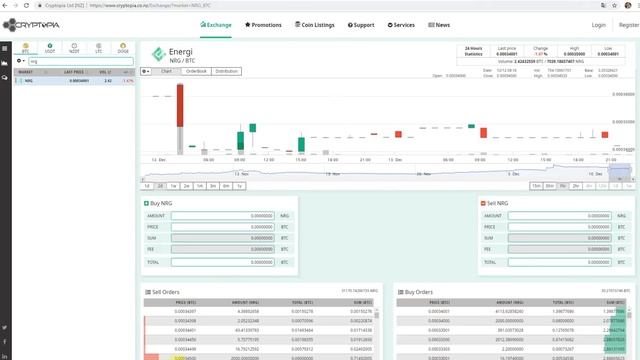Open market list settings gear dropdown
The image size is (640, 360).
[x=20, y=61]
